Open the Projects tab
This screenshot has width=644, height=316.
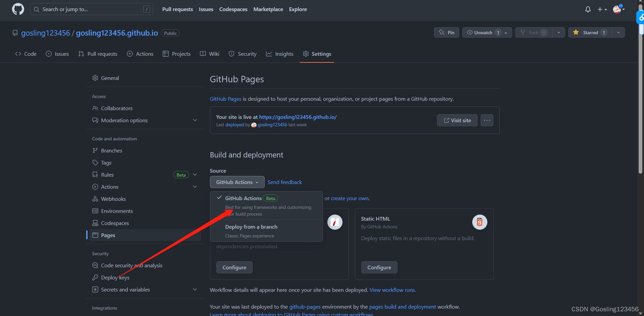coord(177,54)
